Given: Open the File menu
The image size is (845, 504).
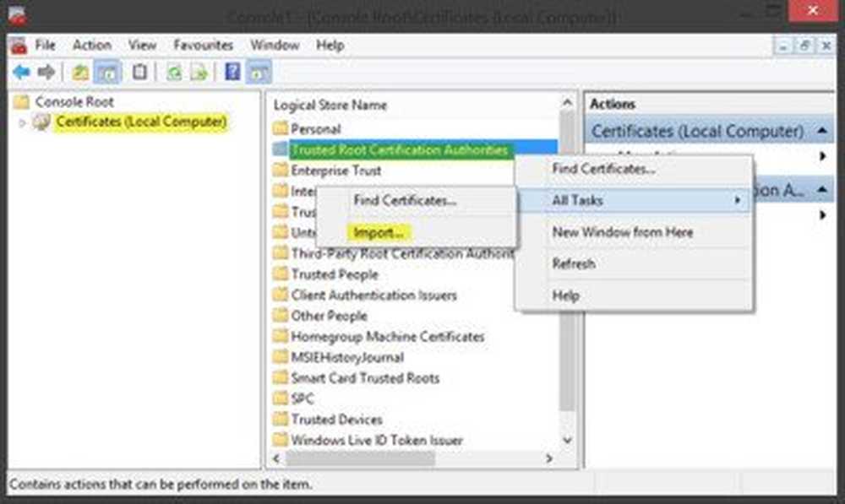Looking at the screenshot, I should (x=46, y=46).
